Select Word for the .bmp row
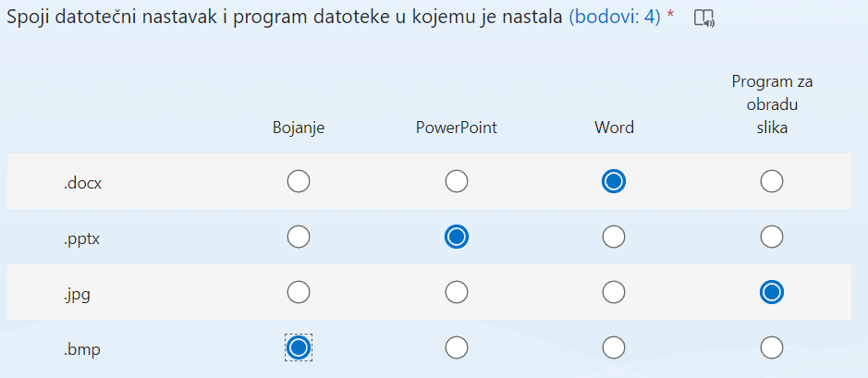Screen dimensions: 868x378 (x=614, y=348)
